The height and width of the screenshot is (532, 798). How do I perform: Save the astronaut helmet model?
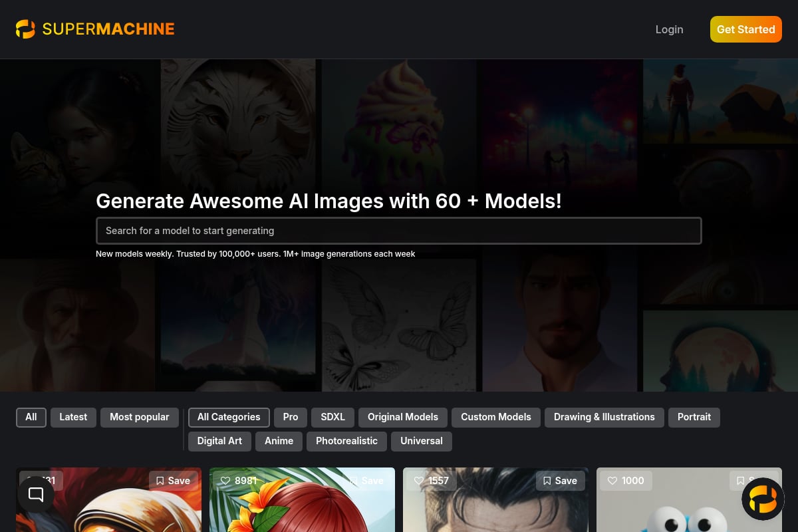(x=173, y=481)
